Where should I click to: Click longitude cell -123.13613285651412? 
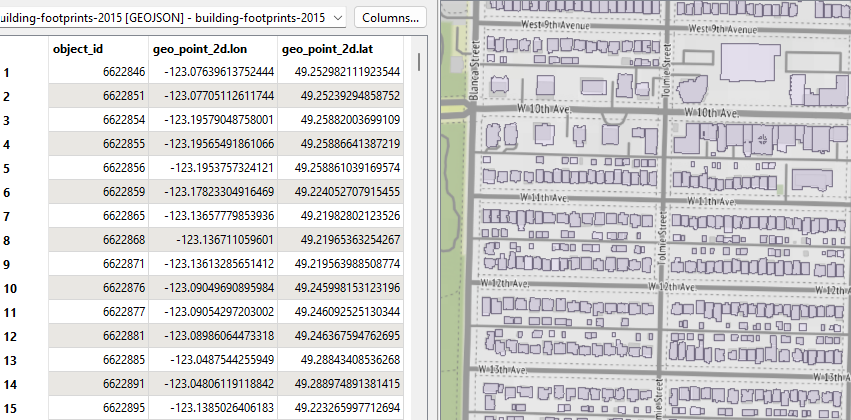click(213, 264)
